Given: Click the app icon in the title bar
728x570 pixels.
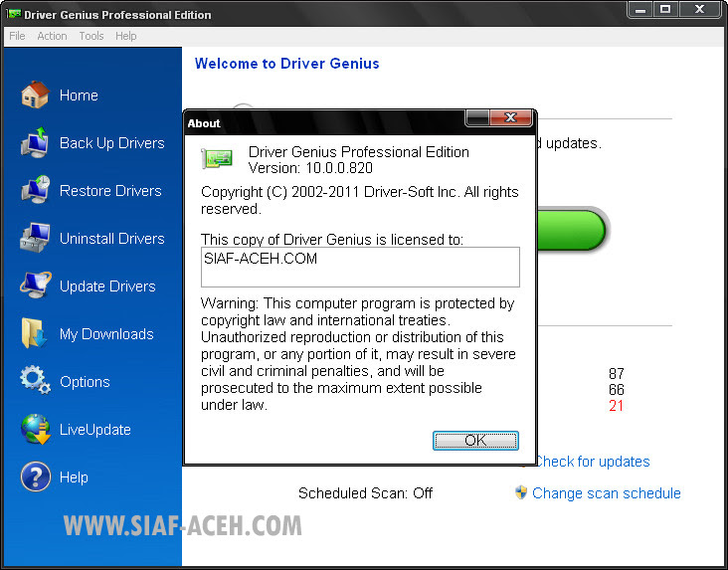Looking at the screenshot, I should pyautogui.click(x=13, y=14).
